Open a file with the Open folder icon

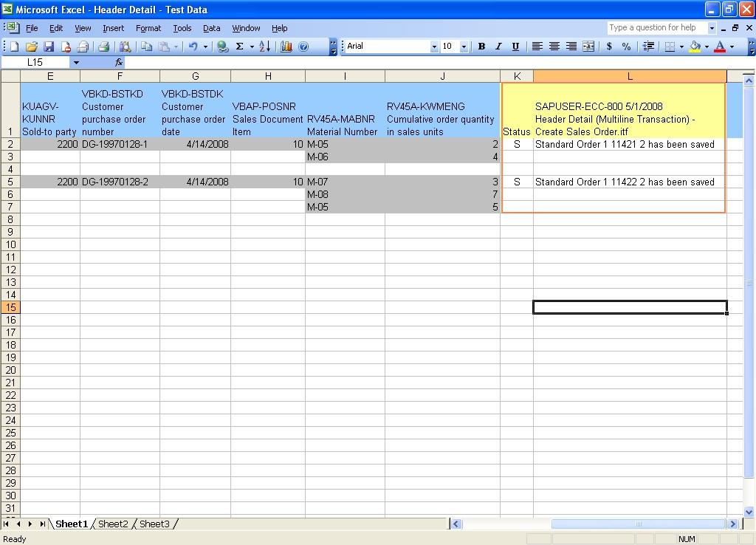[31, 47]
